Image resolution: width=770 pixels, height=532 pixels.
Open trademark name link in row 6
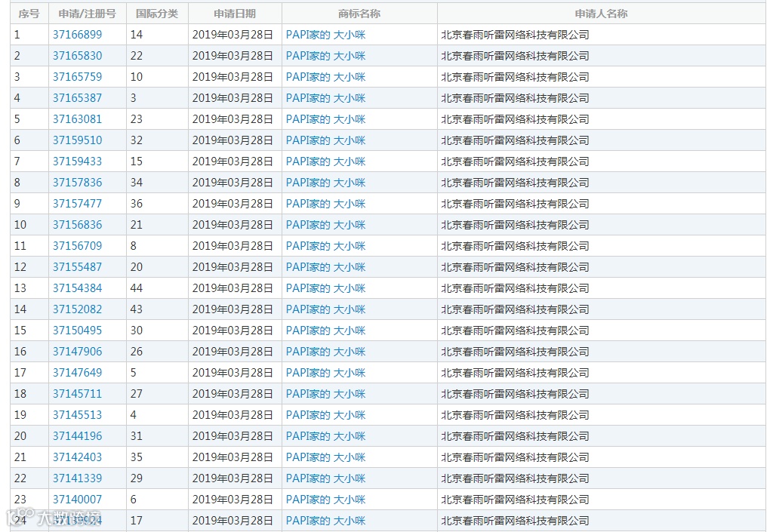[325, 140]
